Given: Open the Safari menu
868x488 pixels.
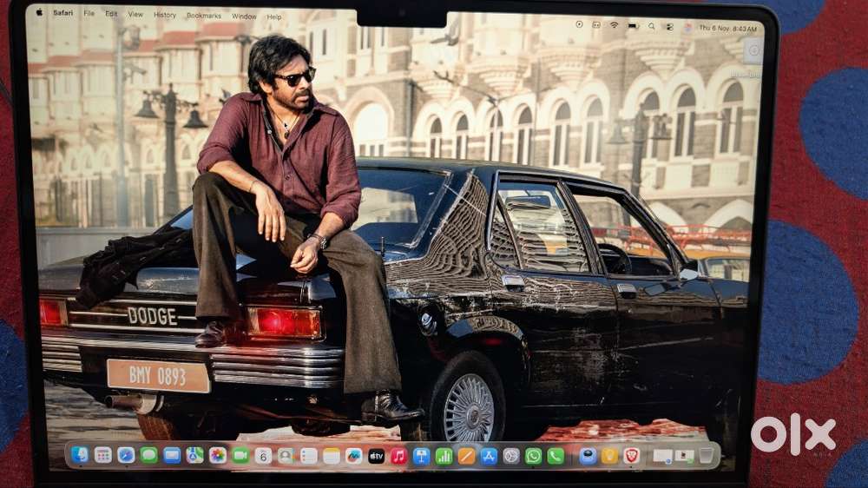Looking at the screenshot, I should click(62, 13).
